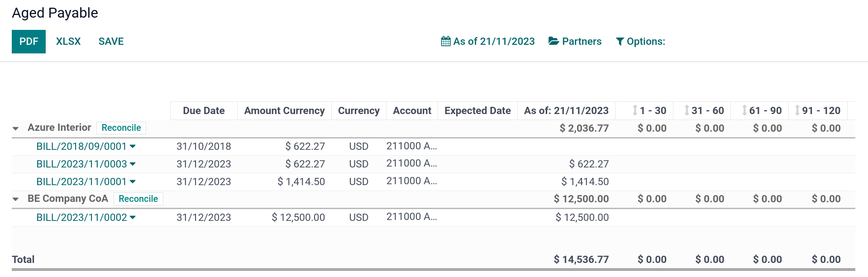Export the report as PDF
868x277 pixels.
coord(29,42)
